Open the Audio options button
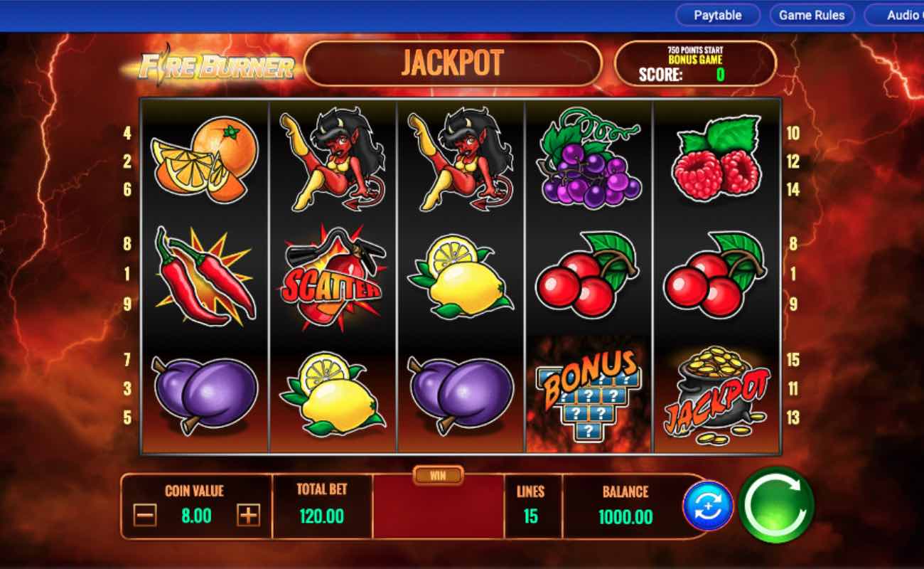The image size is (924, 569). [x=894, y=15]
